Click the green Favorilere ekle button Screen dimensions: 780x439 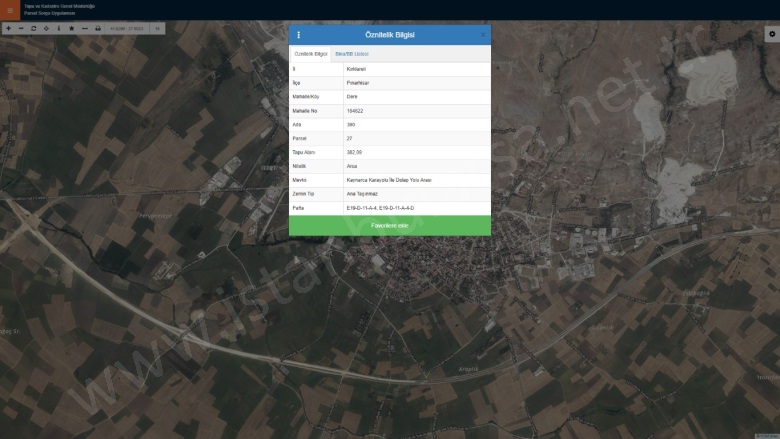[x=390, y=226]
